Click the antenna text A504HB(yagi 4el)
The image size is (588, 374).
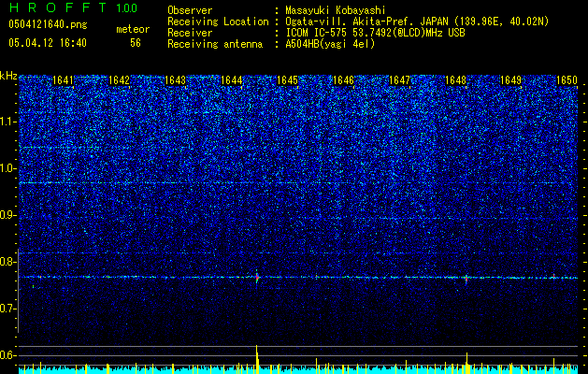click(x=330, y=44)
